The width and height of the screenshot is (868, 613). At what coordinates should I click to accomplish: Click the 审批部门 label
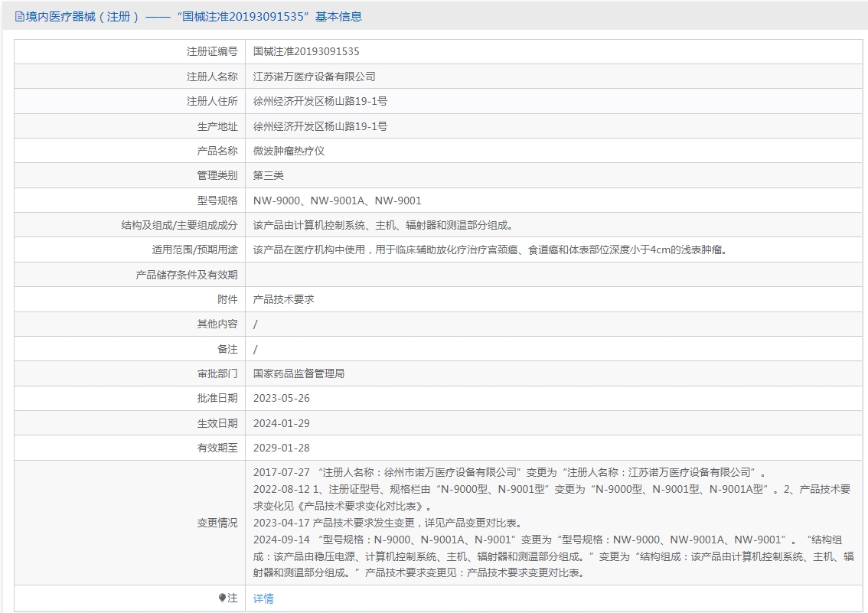click(217, 373)
